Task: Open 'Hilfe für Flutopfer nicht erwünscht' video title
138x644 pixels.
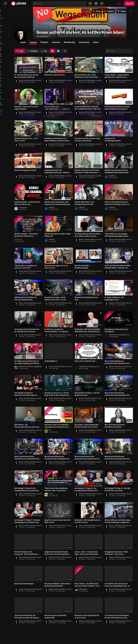Action: click(27, 553)
